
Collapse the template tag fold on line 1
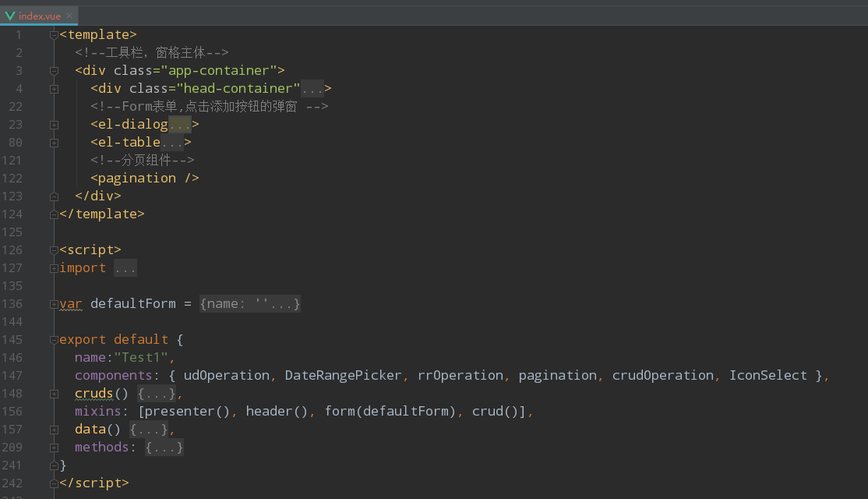point(54,35)
